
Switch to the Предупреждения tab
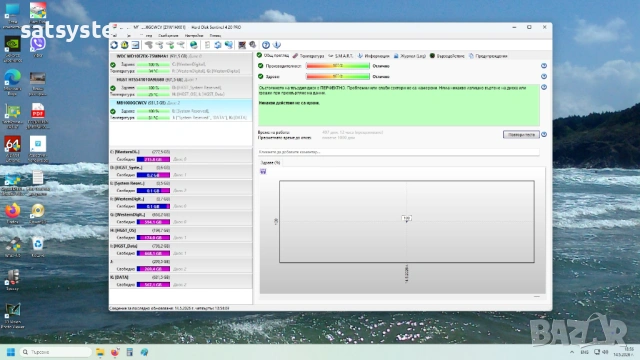(488, 56)
